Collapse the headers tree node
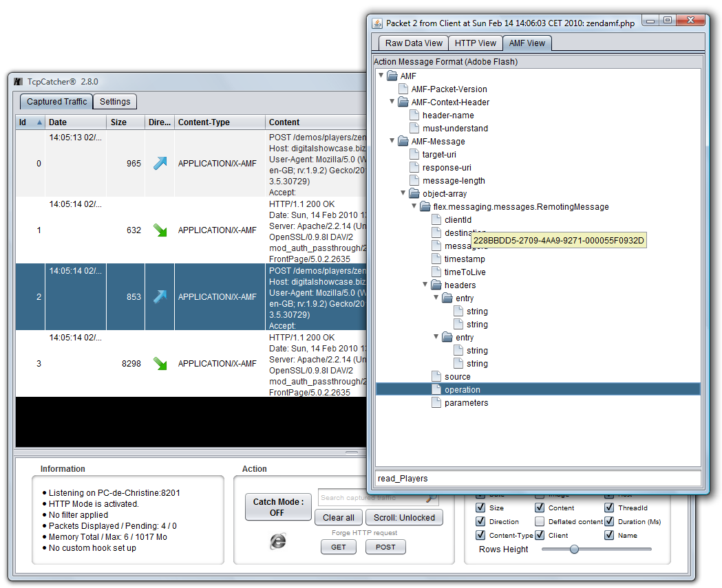 pyautogui.click(x=425, y=284)
